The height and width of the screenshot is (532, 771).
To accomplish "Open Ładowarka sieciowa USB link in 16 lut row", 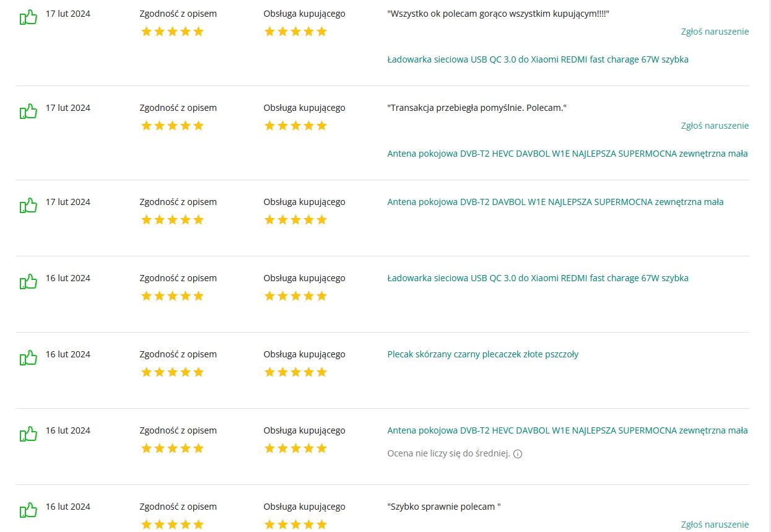I will point(538,278).
